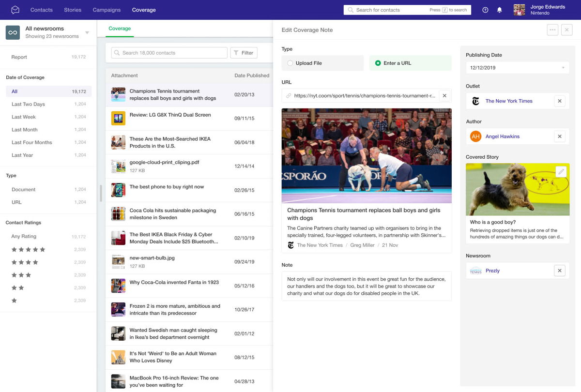Open the Report sidebar item
Viewport: 581px width, 392px height.
(x=48, y=57)
